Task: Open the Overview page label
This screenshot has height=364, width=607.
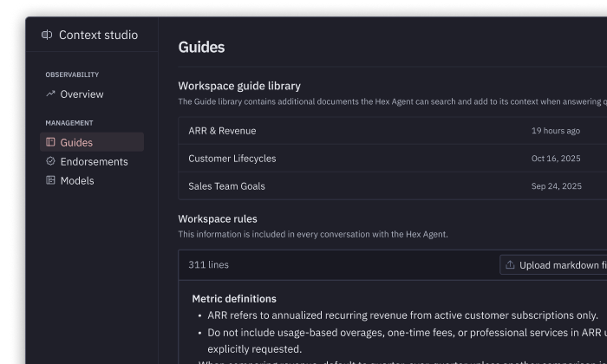Action: (x=82, y=94)
